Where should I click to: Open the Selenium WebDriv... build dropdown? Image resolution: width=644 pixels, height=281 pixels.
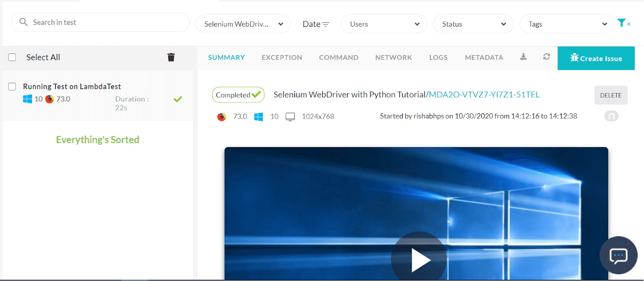[x=243, y=24]
